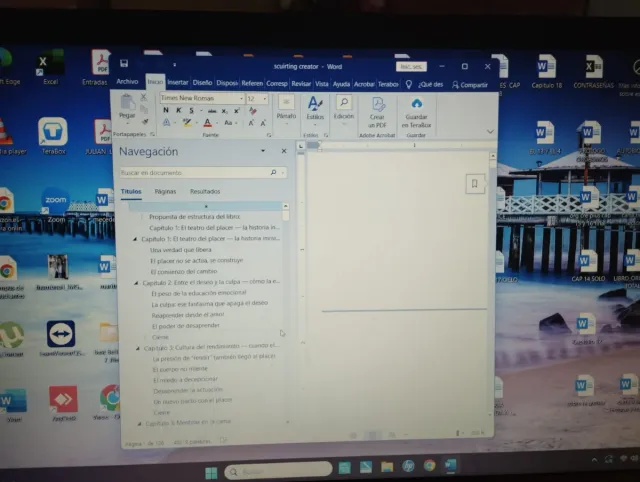This screenshot has height=482, width=640.
Task: Toggle italic formatting (K) in ribbon
Action: [178, 110]
